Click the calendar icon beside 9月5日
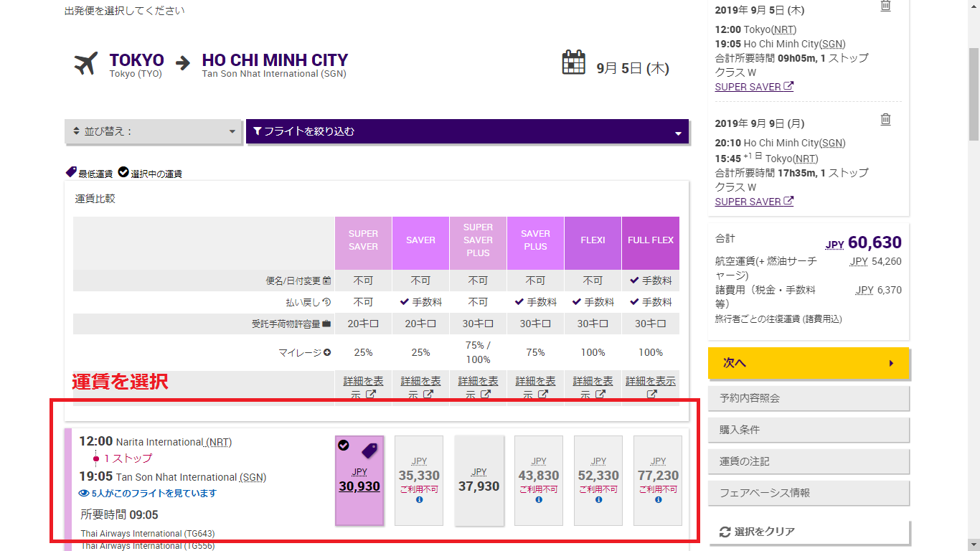 [573, 63]
